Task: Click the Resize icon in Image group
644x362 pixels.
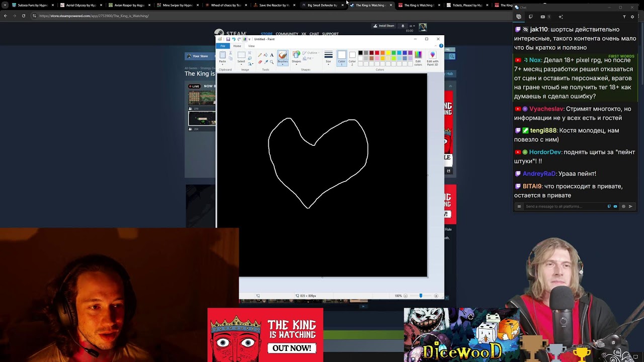Action: (250, 58)
